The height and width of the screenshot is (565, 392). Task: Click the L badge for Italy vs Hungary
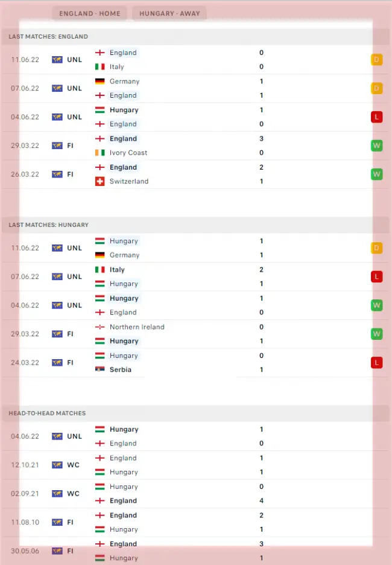377,276
